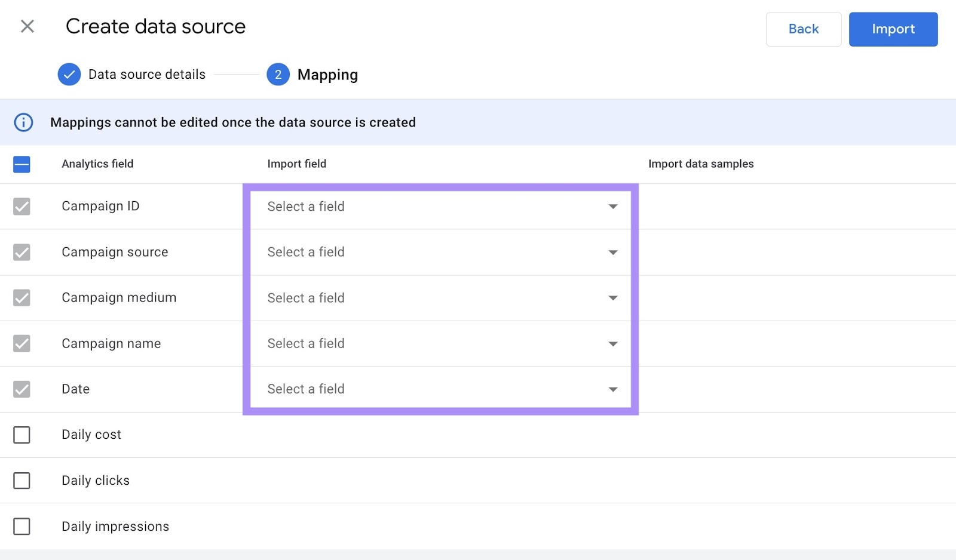Click the Import button
Image resolution: width=956 pixels, height=560 pixels.
(x=893, y=29)
